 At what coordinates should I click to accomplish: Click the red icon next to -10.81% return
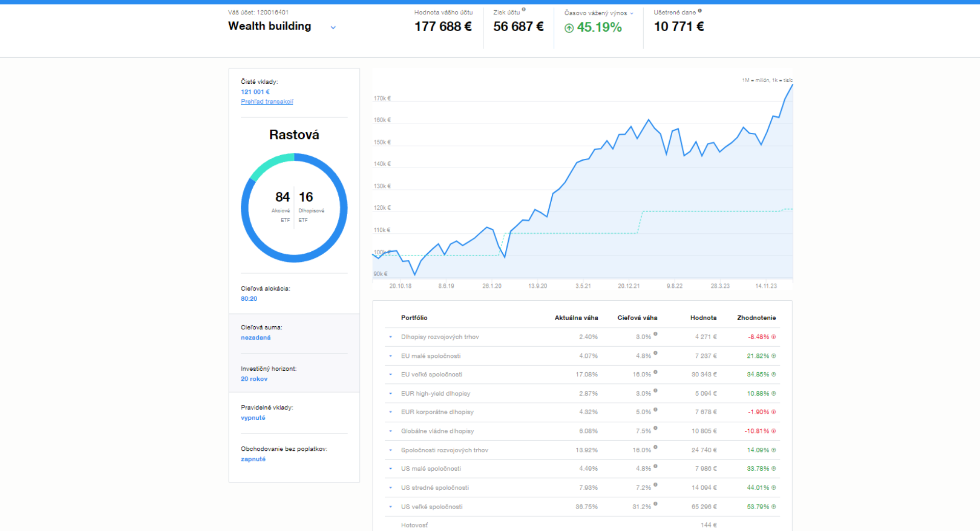click(774, 431)
